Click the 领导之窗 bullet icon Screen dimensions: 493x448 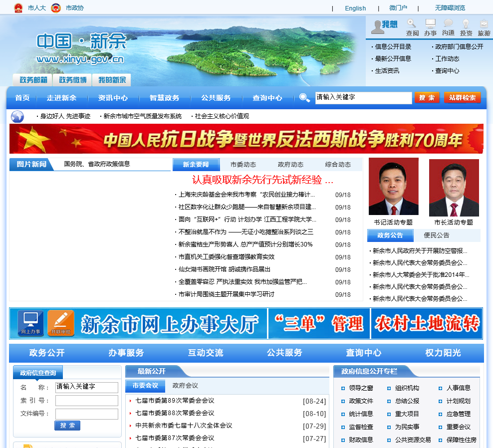pos(343,388)
